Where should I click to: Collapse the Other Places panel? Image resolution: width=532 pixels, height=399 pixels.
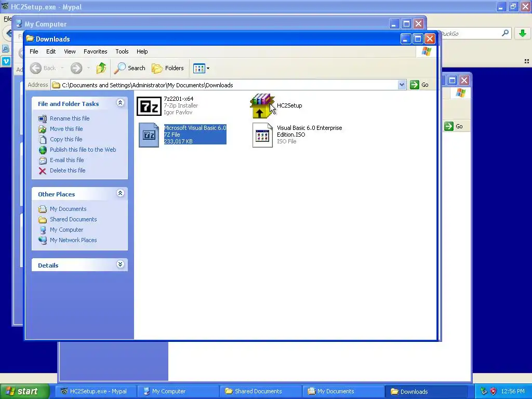[x=120, y=193]
